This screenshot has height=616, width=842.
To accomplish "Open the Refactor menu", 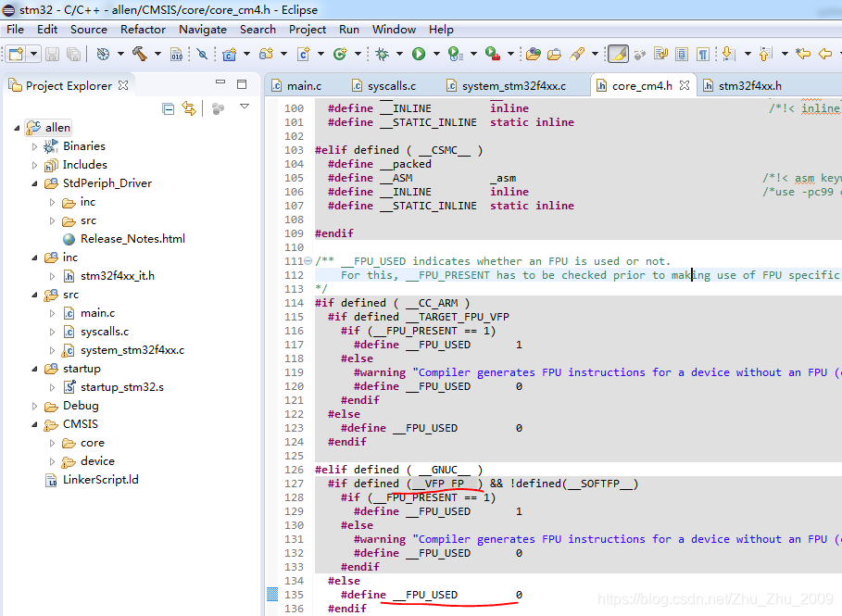I will pos(143,30).
